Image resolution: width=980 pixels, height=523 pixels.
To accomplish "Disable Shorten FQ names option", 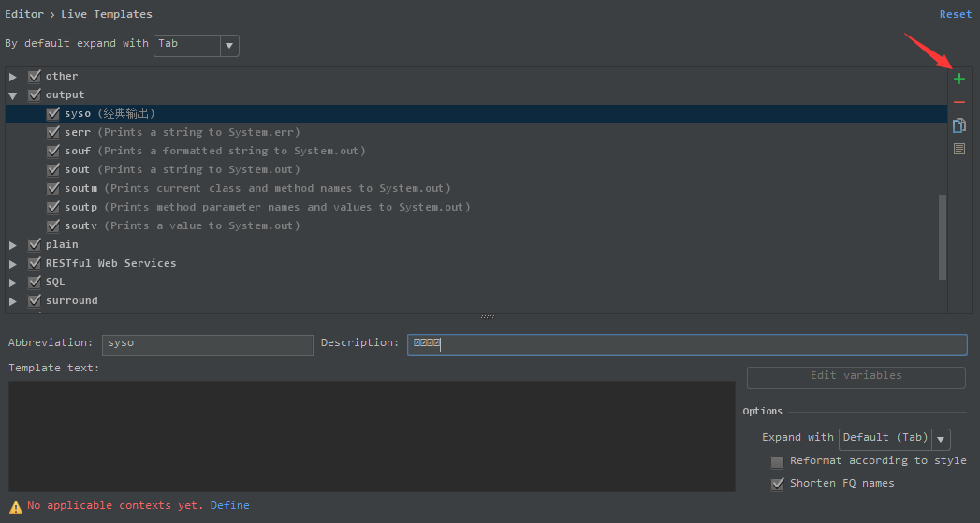I will (x=777, y=484).
